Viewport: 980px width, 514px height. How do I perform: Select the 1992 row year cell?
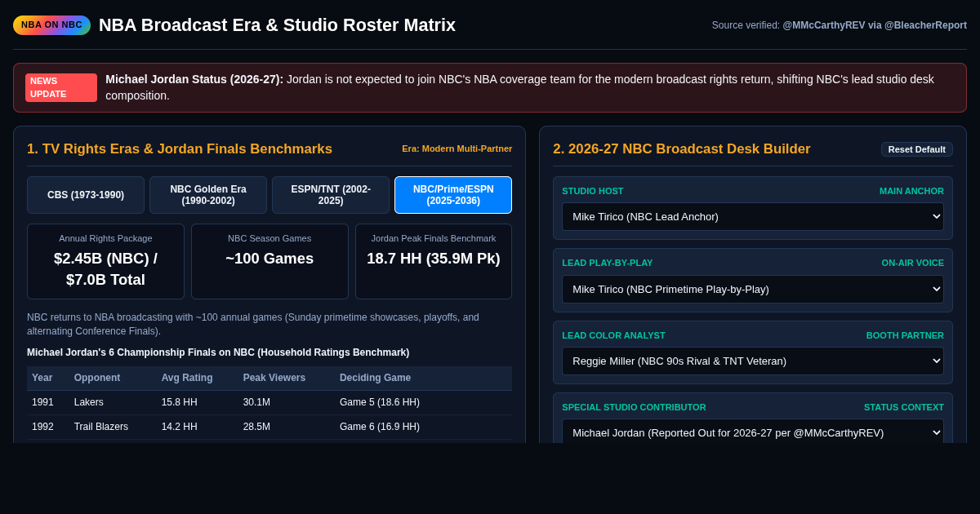coord(42,427)
